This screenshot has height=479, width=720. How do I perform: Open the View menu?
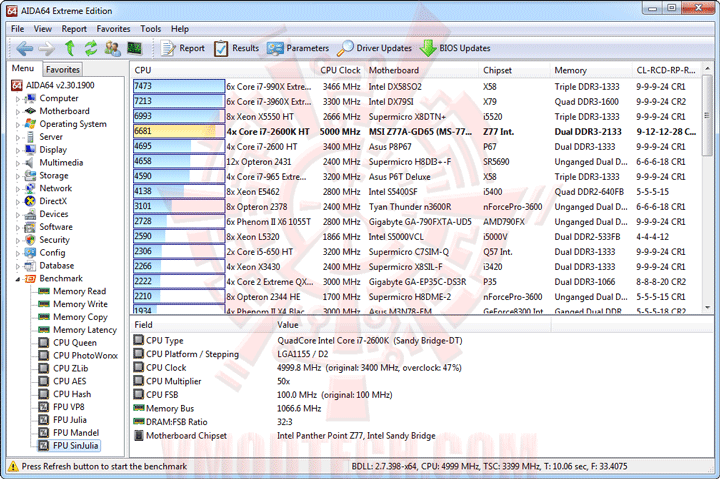[x=43, y=29]
